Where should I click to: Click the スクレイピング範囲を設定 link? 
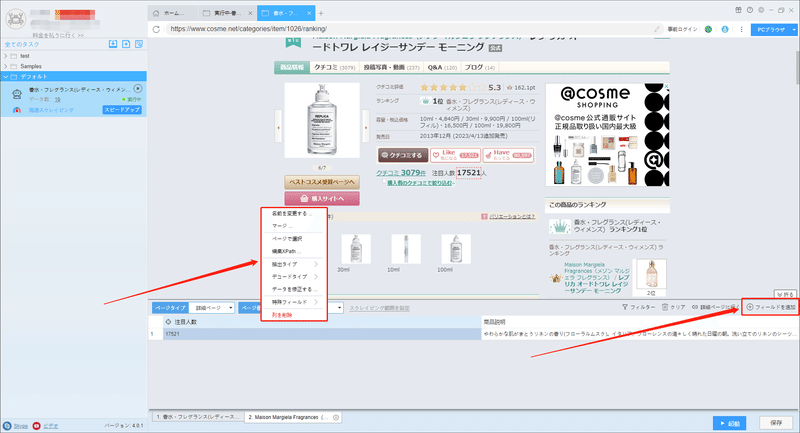tap(379, 308)
